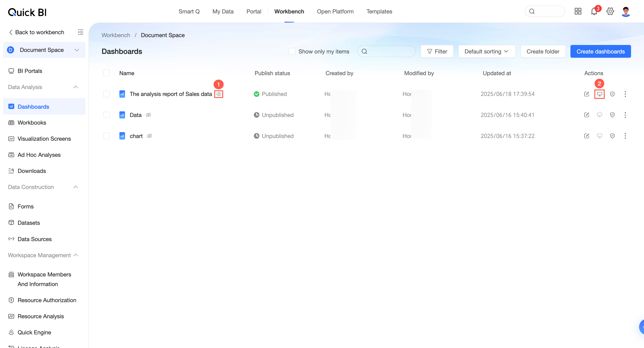Viewport: 644px width, 348px height.
Task: Open Workbooks in the sidebar
Action: pos(32,123)
